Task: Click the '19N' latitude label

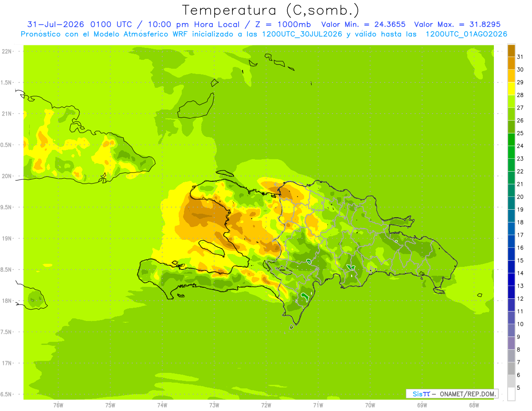Action: tap(7, 239)
